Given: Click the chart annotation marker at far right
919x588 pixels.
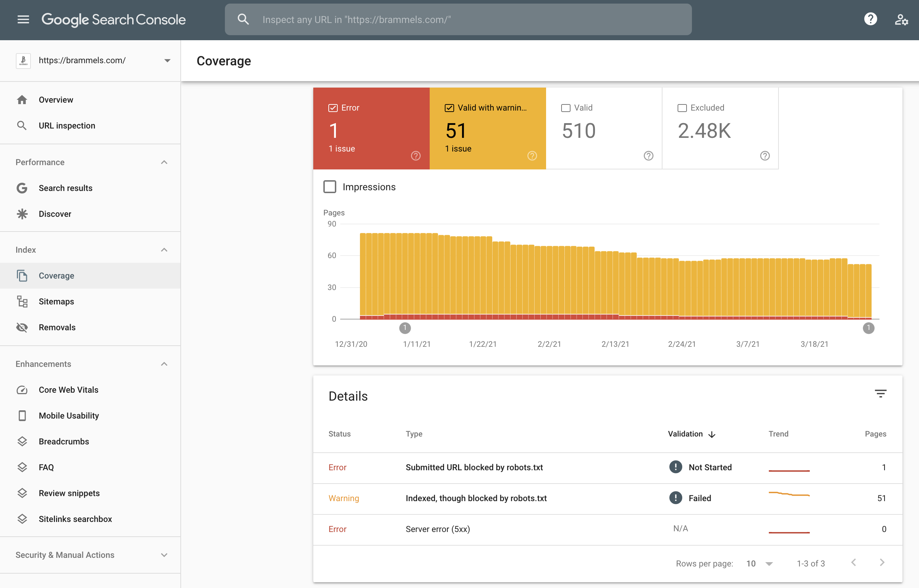Looking at the screenshot, I should [x=868, y=328].
